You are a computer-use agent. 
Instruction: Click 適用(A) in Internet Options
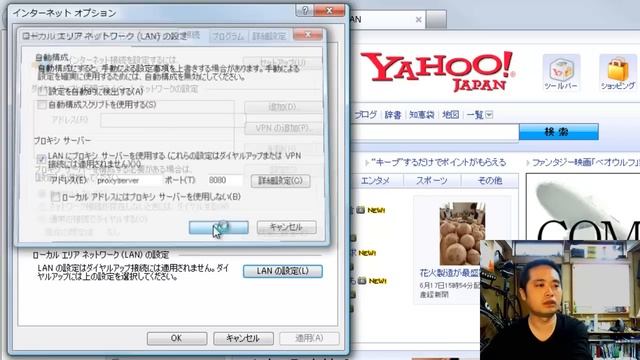pos(309,338)
